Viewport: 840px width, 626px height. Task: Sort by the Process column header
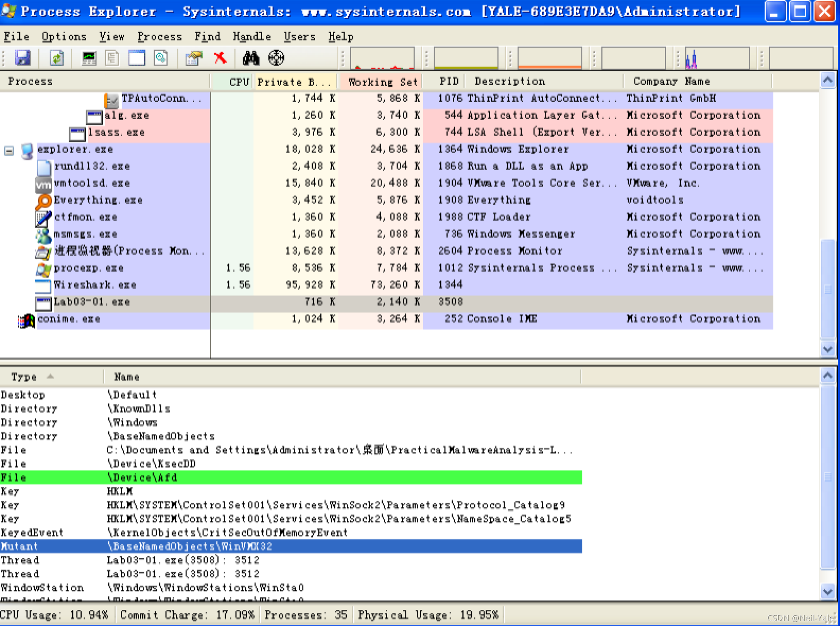point(105,81)
